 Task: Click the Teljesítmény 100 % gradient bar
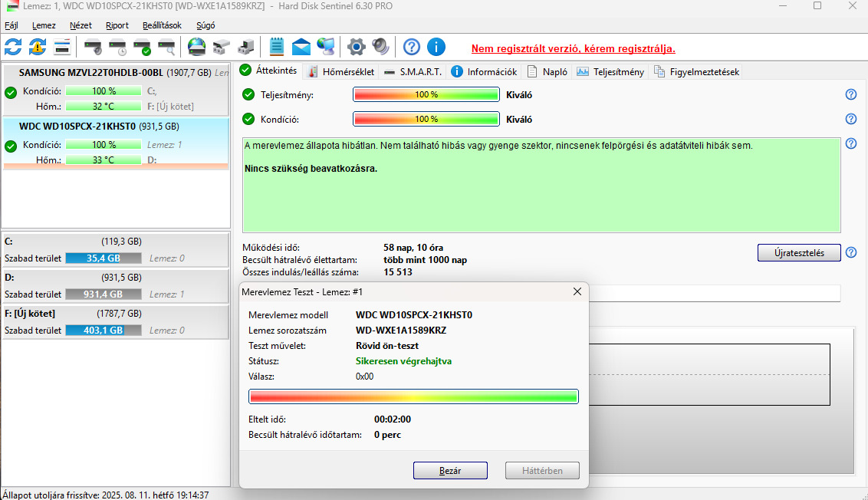tap(426, 94)
